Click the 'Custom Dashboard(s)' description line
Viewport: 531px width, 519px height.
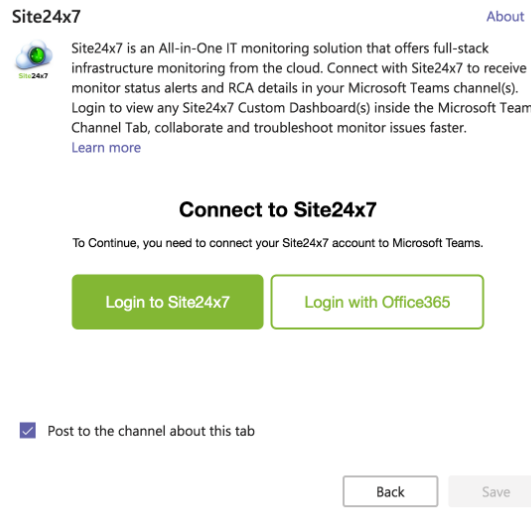301,108
